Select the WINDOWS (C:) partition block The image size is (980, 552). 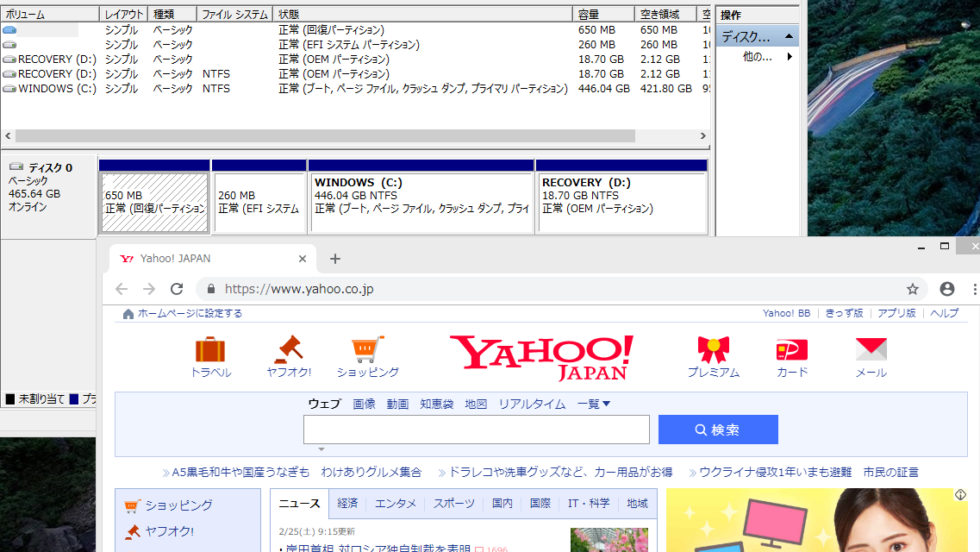421,203
